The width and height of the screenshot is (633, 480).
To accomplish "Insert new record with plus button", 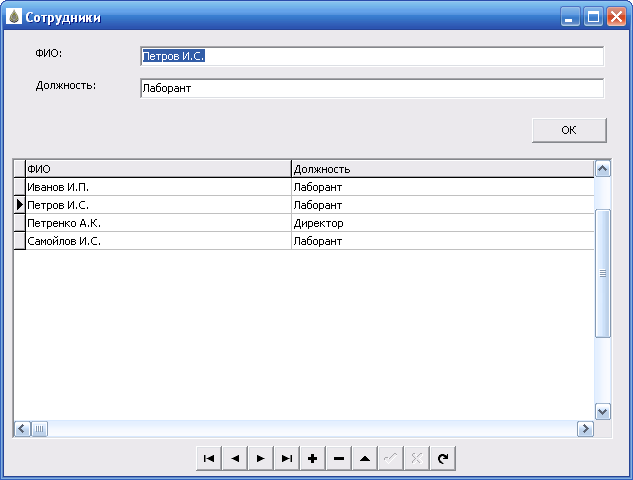I will 312,458.
